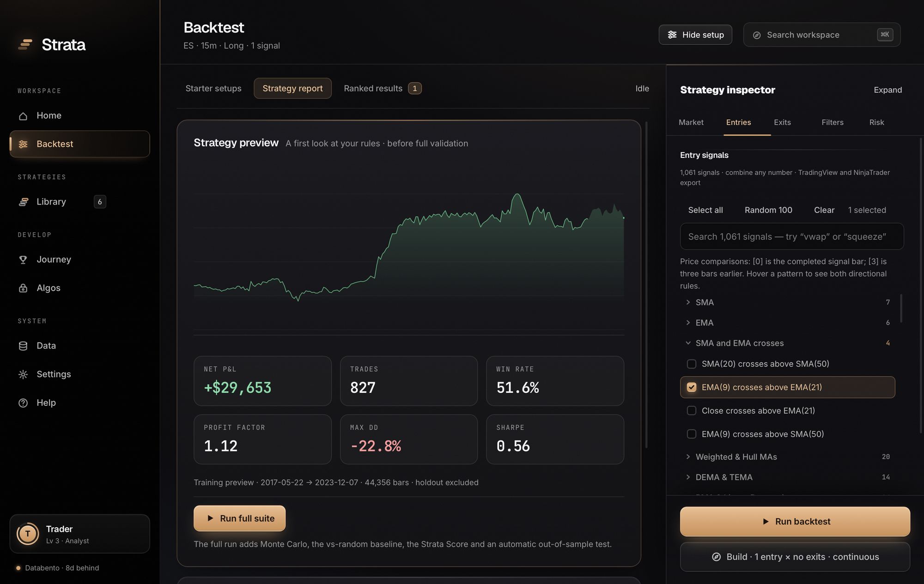Collapse SMA and EMA crosses group
The height and width of the screenshot is (584, 924).
(x=788, y=343)
